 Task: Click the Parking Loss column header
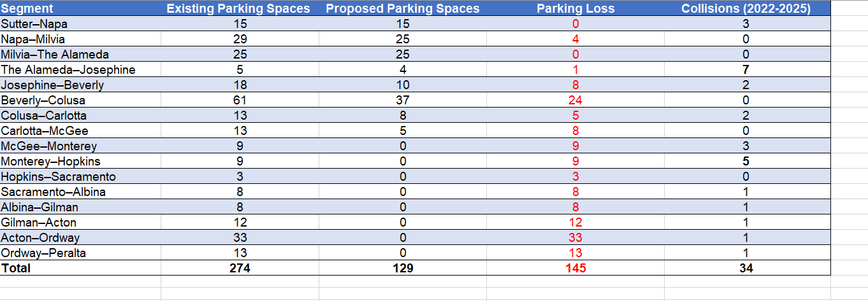click(x=575, y=8)
